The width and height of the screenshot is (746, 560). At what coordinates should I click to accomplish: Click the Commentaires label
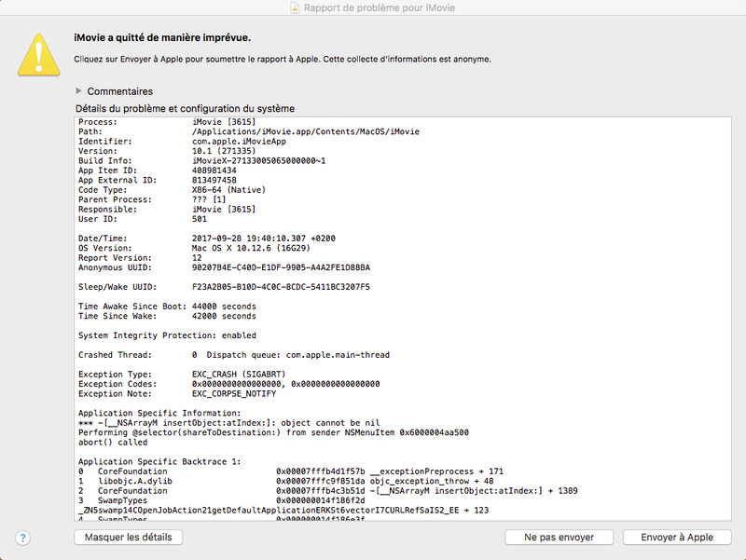coord(120,91)
